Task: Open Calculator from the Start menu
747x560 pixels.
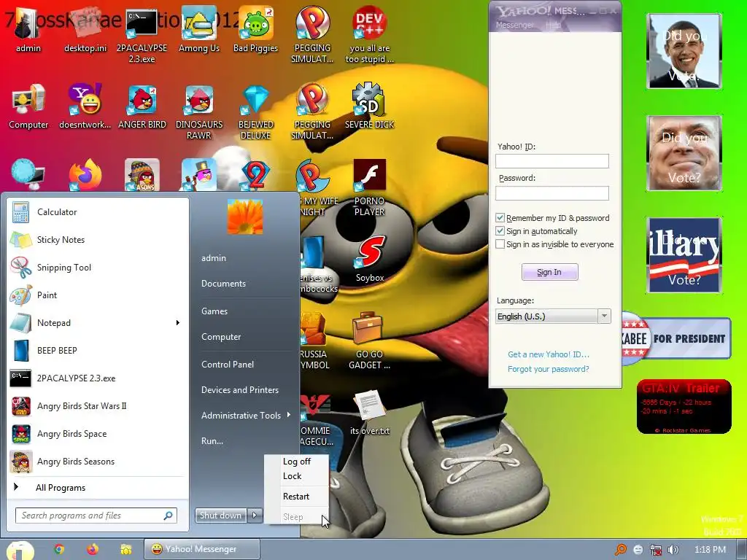Action: click(x=97, y=212)
